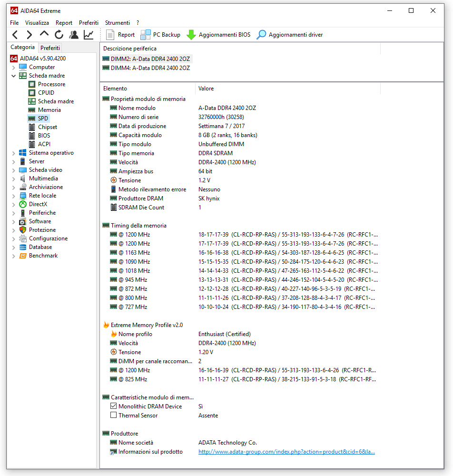Image resolution: width=453 pixels, height=476 pixels.
Task: Go forward with the right arrow
Action: (x=29, y=35)
